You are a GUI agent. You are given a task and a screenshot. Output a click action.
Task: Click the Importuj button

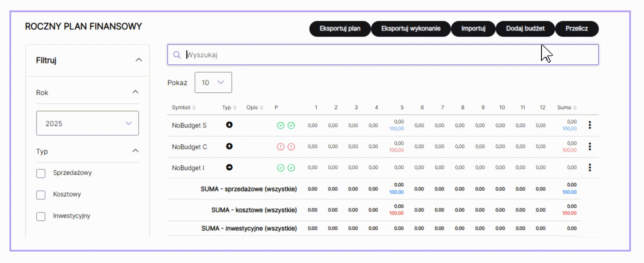point(473,29)
